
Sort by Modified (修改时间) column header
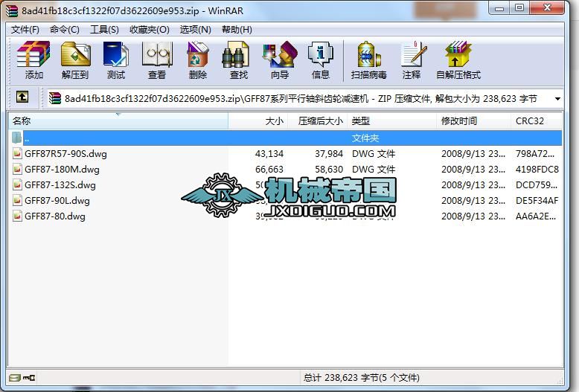tap(474, 121)
